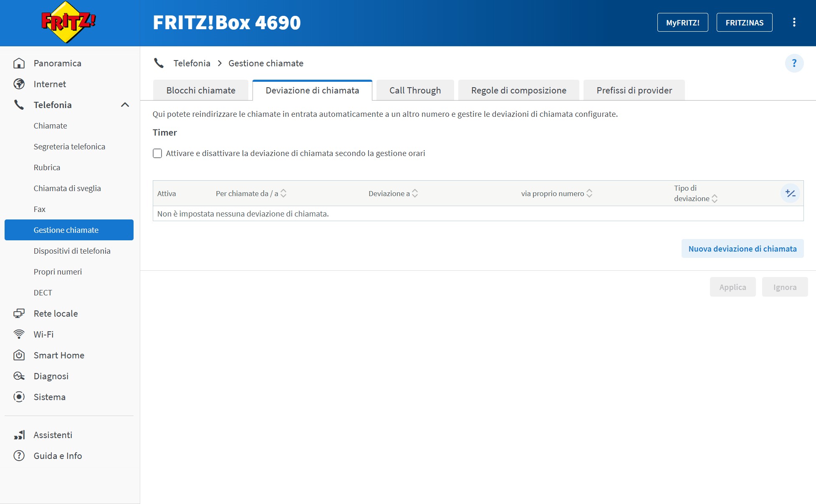Open MyFRITZ! button
Image resolution: width=816 pixels, height=504 pixels.
tap(682, 23)
